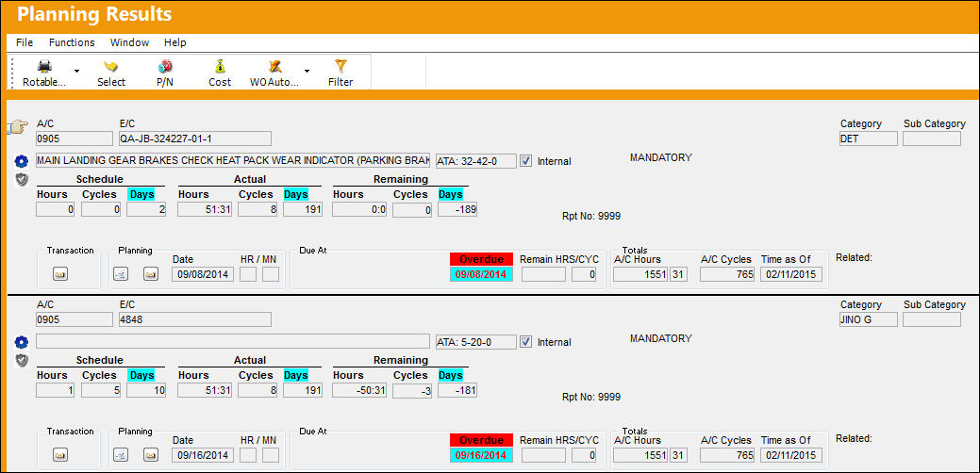Click the Sub Category field in first record
Screen dimensions: 980x473
coord(932,139)
